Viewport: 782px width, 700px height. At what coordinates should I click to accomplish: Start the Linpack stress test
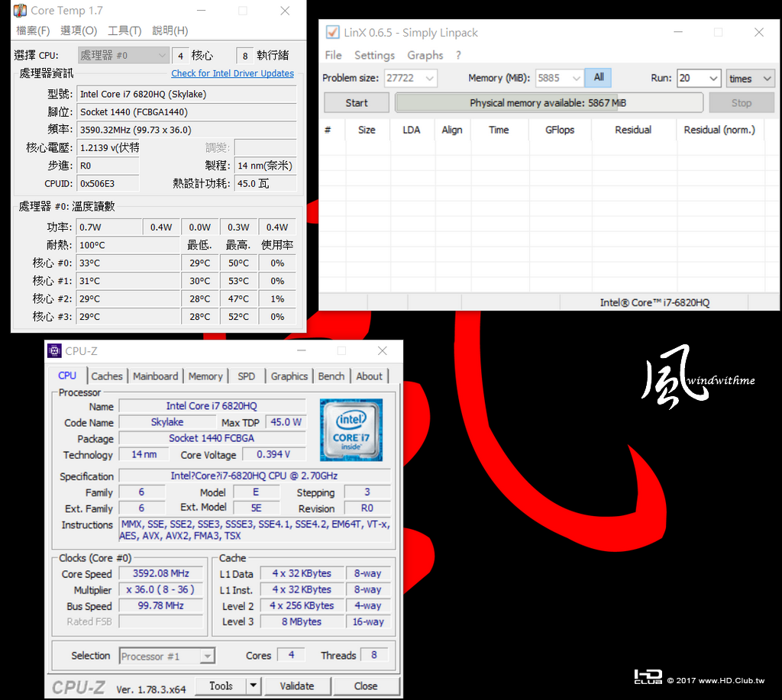point(357,103)
